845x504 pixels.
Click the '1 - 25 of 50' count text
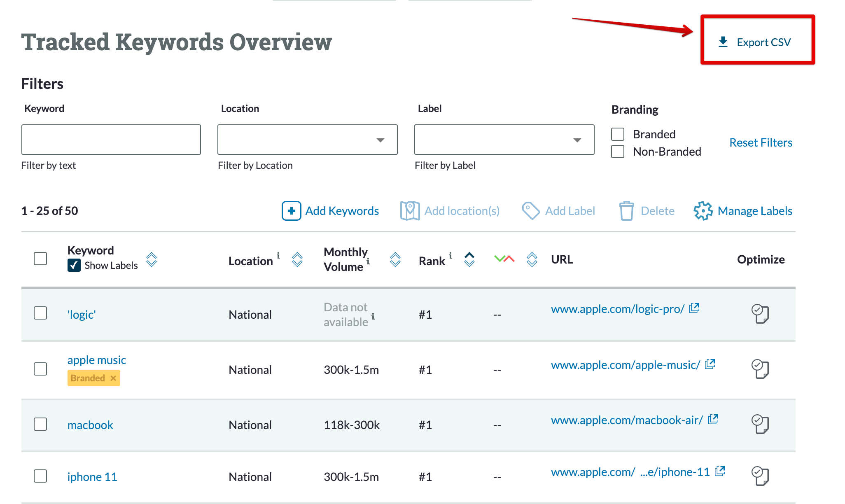point(49,211)
